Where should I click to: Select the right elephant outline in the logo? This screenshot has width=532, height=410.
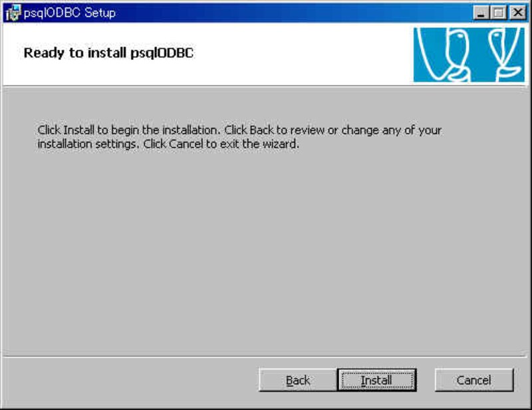(x=505, y=54)
